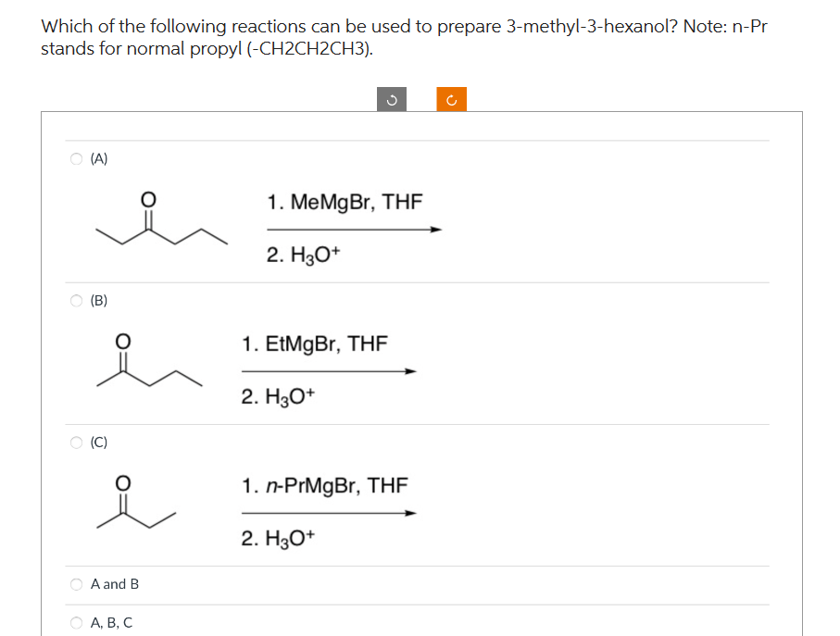Select answer choice (C)
This screenshot has width=840, height=636.
coord(76,442)
